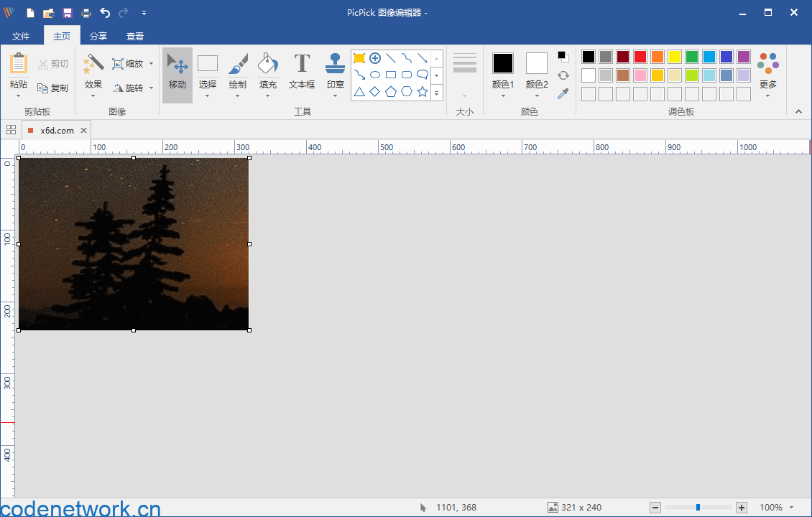Screen dimensions: 812x517
Task: Click the tree silhouette image on canvas
Action: (134, 243)
